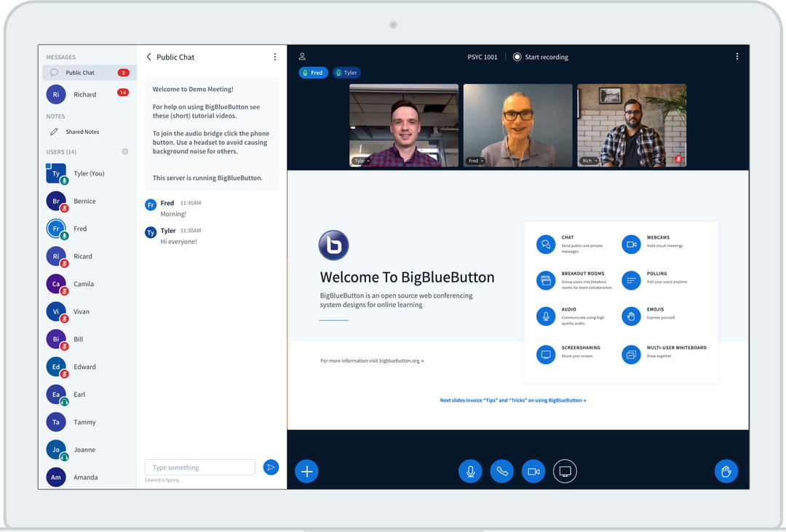Click Richard's unread badge showing 14
The image size is (786, 532).
(x=123, y=92)
